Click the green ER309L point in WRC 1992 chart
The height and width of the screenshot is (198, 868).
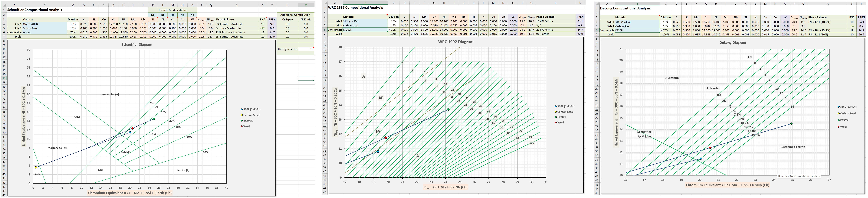(448, 109)
